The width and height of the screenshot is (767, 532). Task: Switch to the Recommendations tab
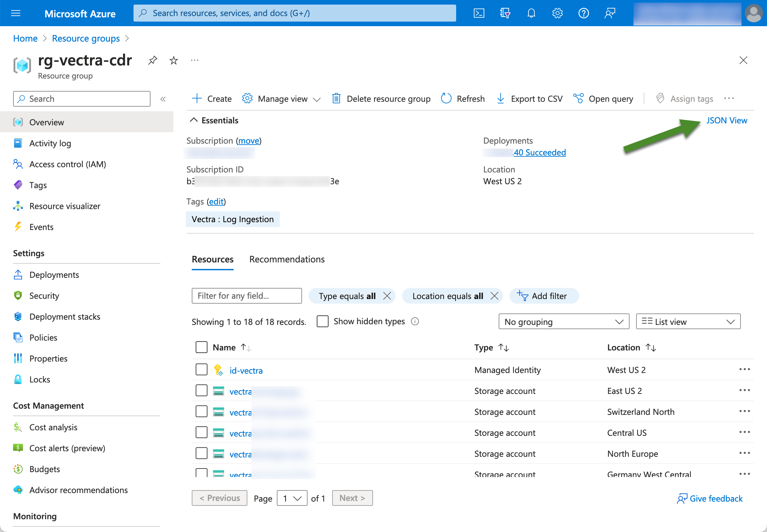(287, 259)
